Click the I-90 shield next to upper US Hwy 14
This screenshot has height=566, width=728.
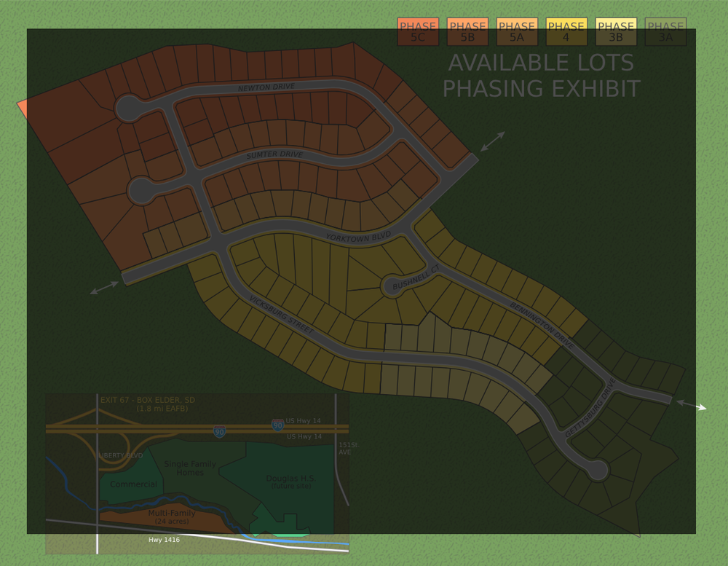(277, 425)
